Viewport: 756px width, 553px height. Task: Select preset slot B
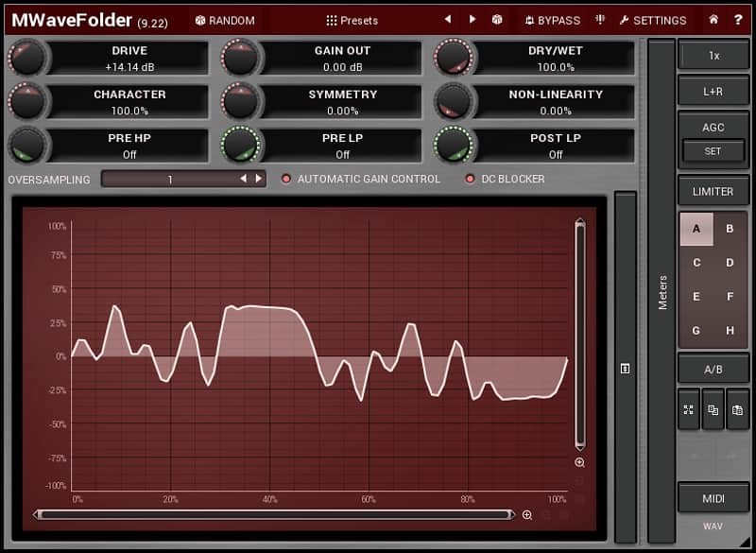tap(730, 229)
